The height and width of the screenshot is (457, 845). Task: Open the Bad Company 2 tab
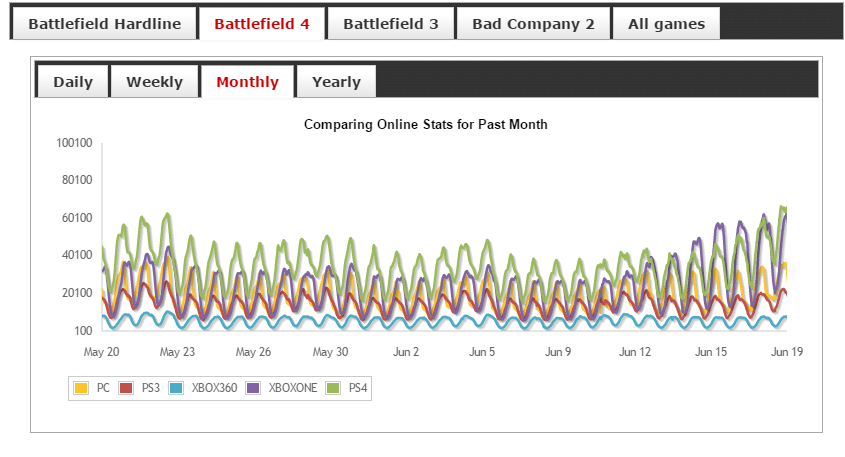[533, 24]
